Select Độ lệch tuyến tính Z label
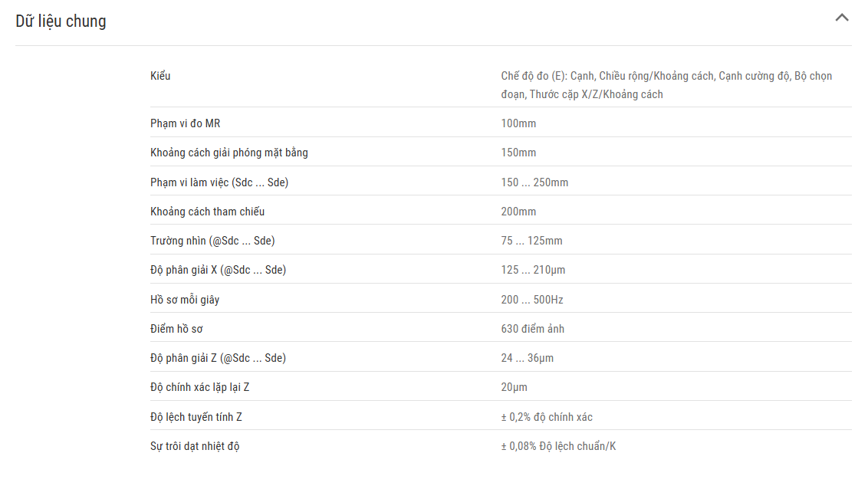Screen dimensions: 868x486 [196, 417]
